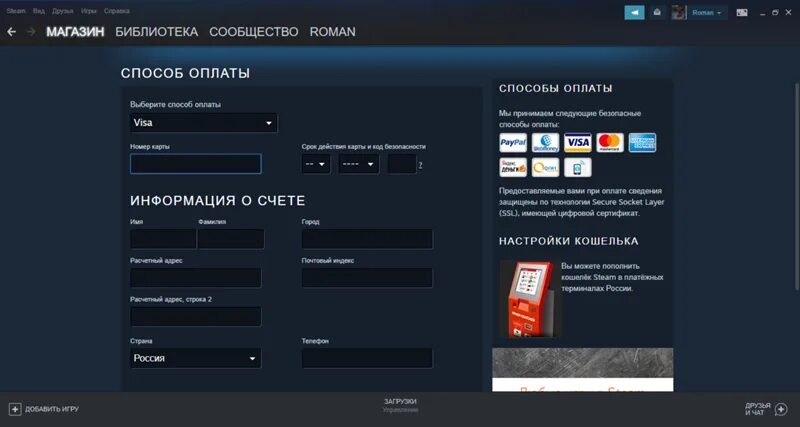Go forward with the right arrow
The height and width of the screenshot is (427, 800).
(31, 32)
